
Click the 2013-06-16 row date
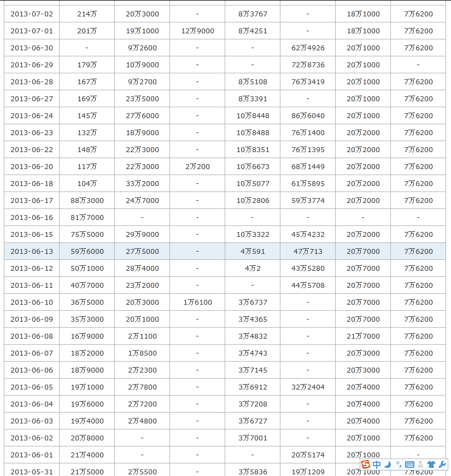click(x=32, y=217)
